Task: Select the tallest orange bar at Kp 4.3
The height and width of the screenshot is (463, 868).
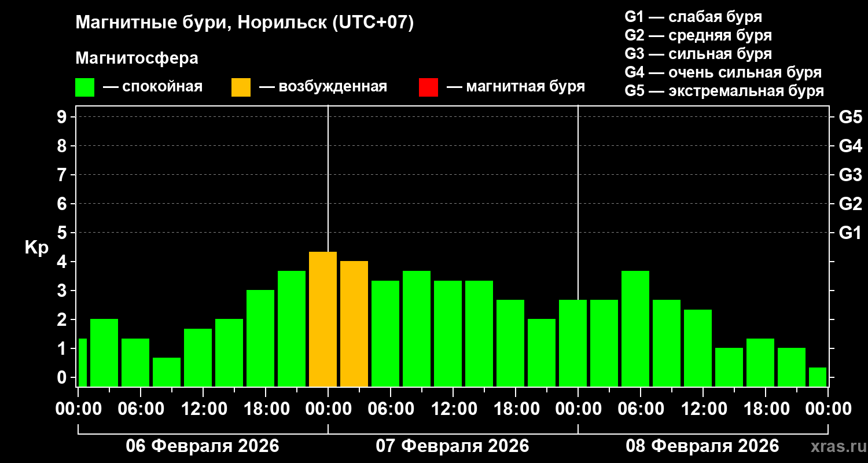Action: tap(323, 319)
